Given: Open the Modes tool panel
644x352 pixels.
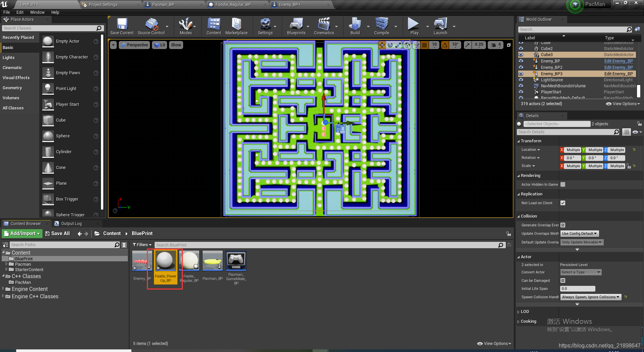Looking at the screenshot, I should (x=185, y=27).
